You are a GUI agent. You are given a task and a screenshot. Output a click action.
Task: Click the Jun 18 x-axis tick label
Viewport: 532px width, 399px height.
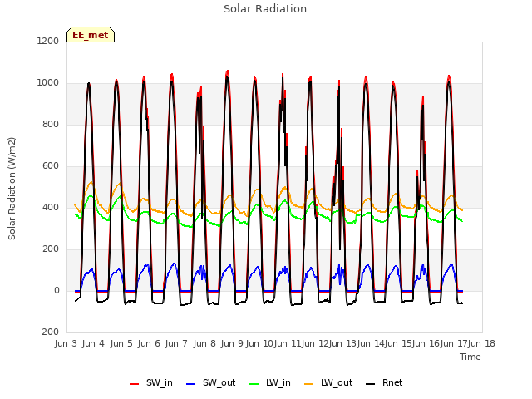[482, 343]
